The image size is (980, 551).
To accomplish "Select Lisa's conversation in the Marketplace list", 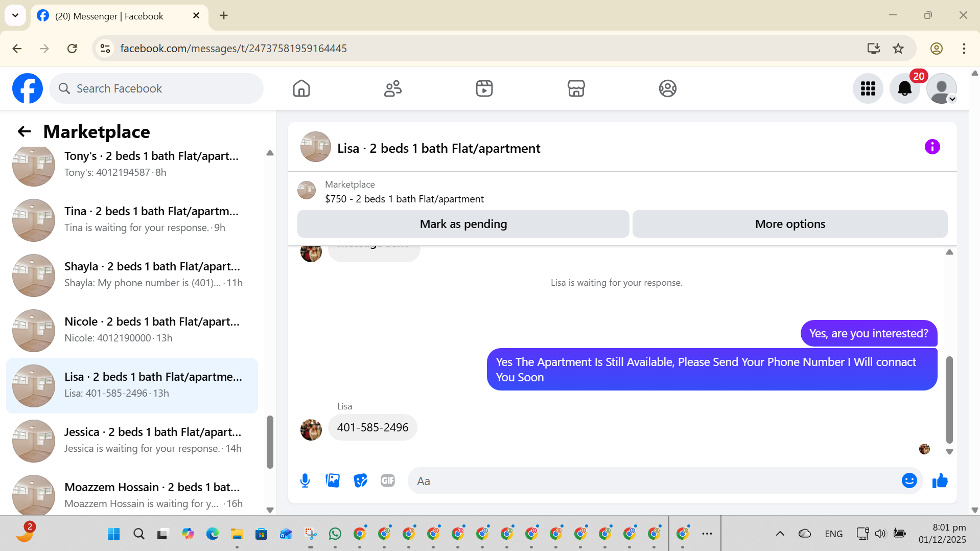I will [132, 385].
